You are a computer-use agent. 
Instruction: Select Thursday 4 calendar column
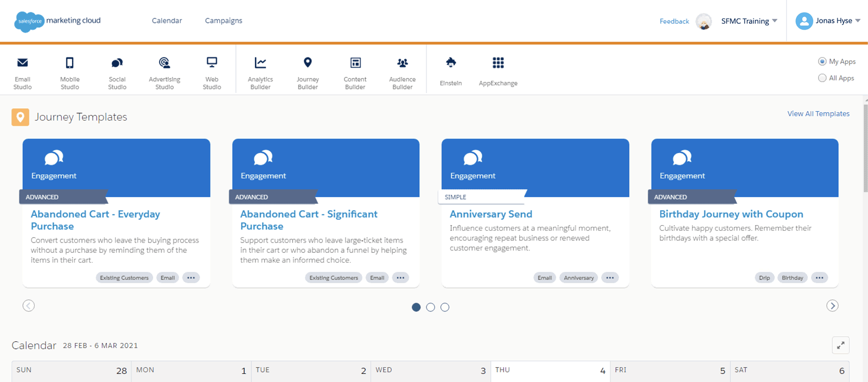(550, 372)
